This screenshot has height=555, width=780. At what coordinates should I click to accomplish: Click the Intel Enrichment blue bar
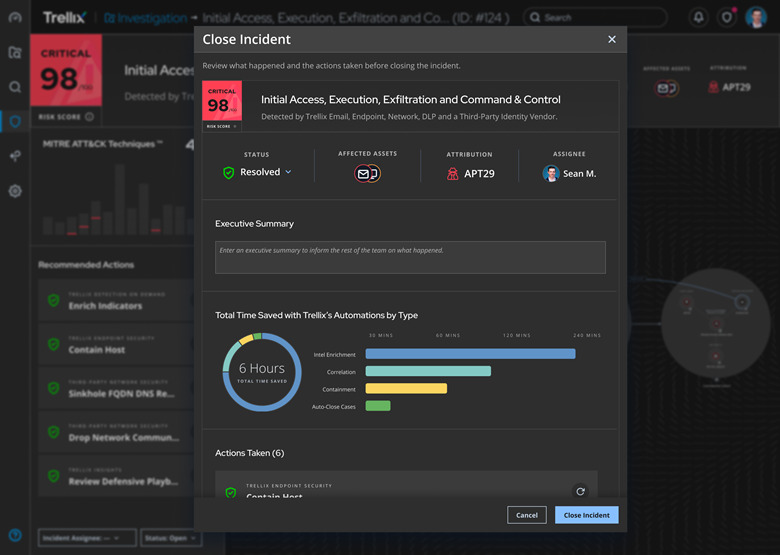coord(470,354)
